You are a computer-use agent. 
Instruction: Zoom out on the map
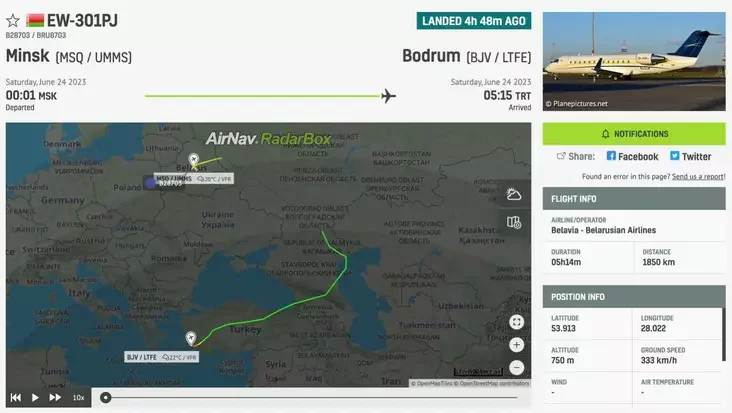(516, 367)
